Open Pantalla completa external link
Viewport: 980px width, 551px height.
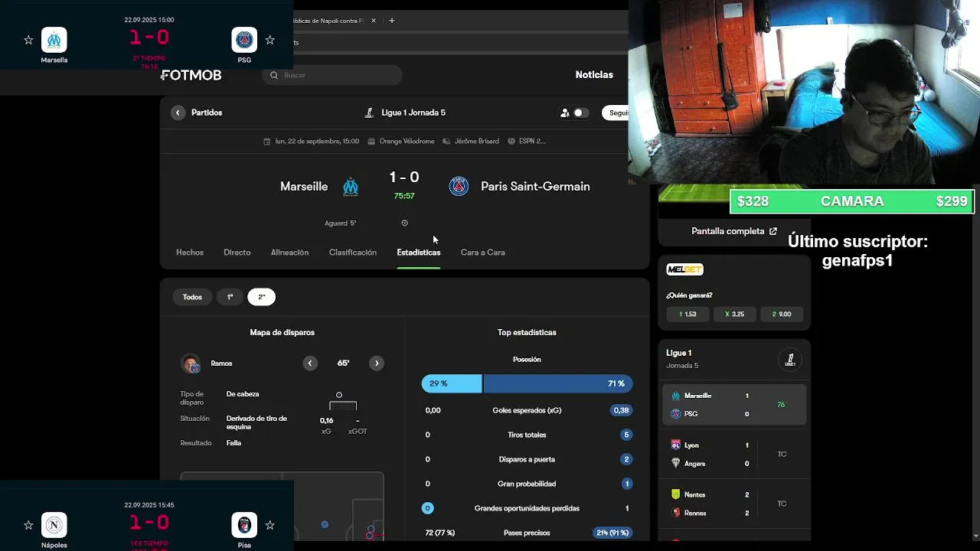[x=734, y=231]
